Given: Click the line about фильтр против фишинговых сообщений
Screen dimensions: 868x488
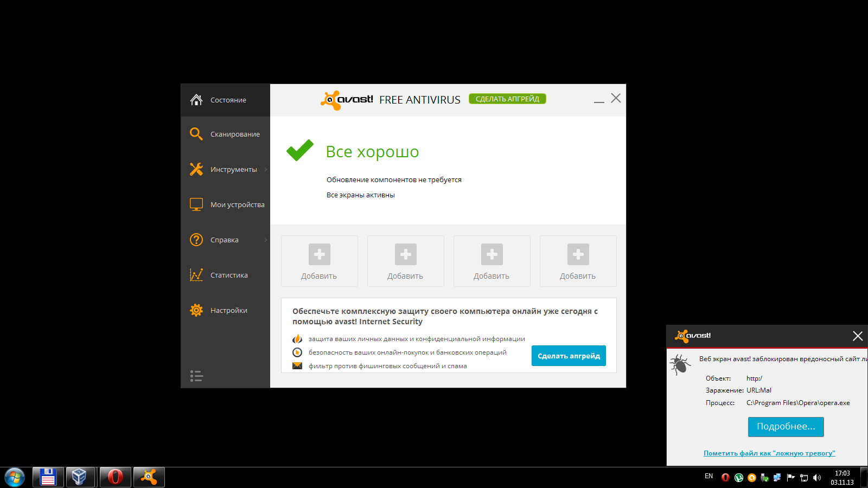Looking at the screenshot, I should (388, 366).
